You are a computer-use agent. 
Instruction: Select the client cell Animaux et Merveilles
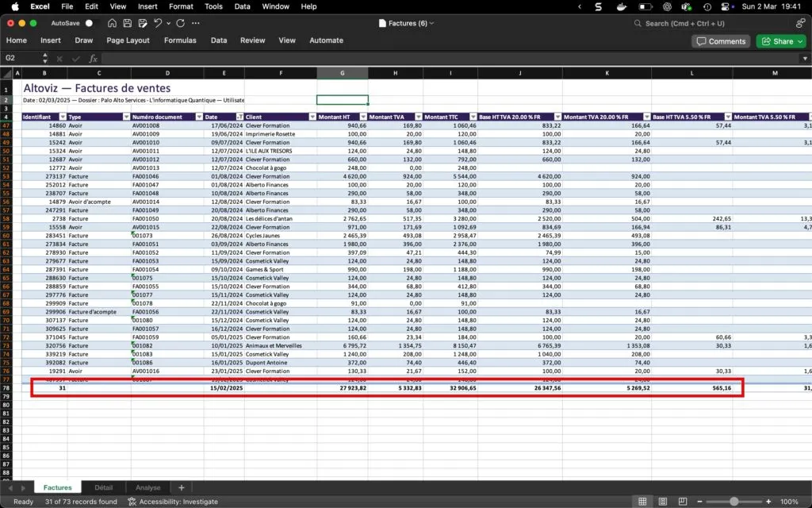281,346
